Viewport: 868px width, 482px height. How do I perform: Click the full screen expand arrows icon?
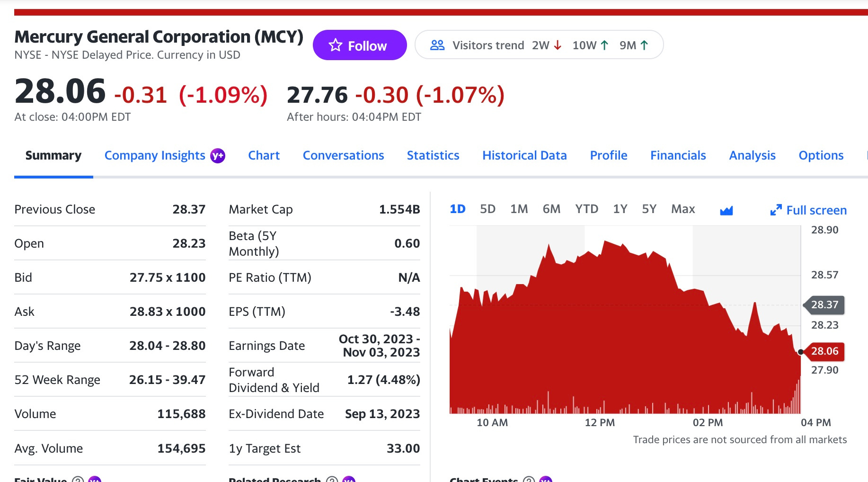point(776,210)
